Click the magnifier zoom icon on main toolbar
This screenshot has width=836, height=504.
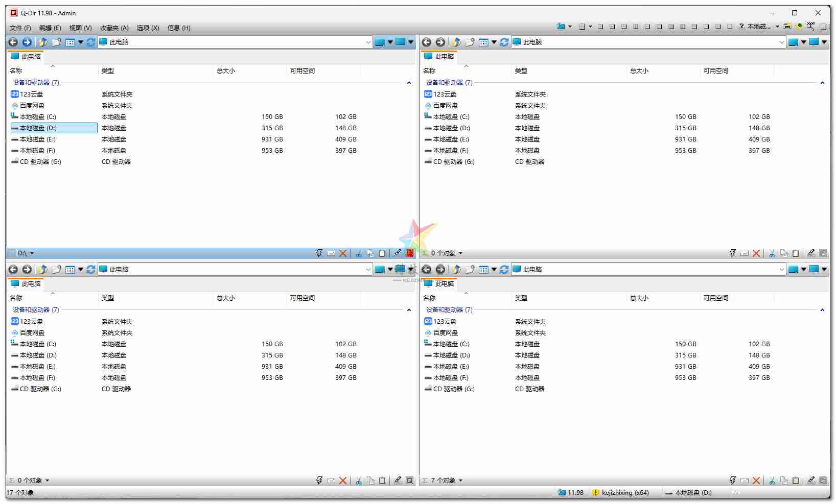coord(810,27)
